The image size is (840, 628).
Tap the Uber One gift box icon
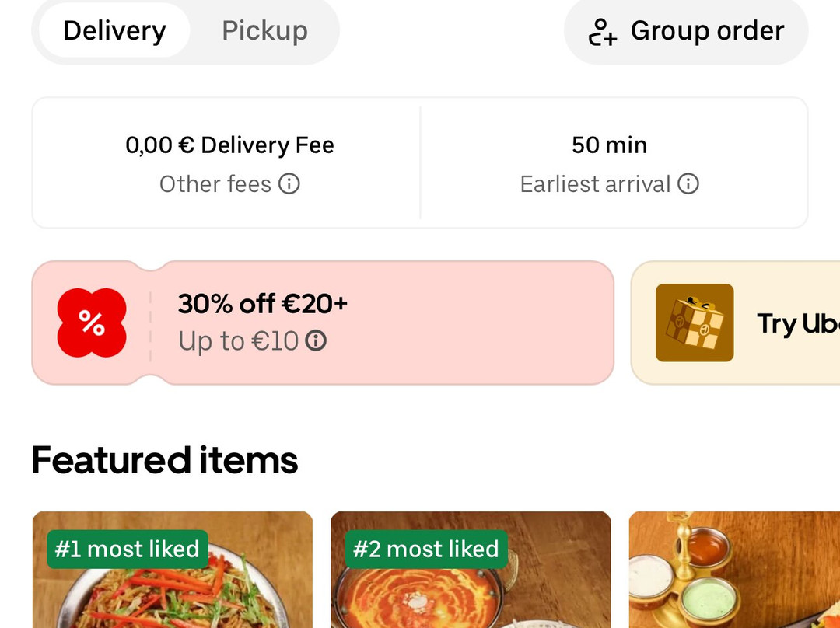[694, 323]
